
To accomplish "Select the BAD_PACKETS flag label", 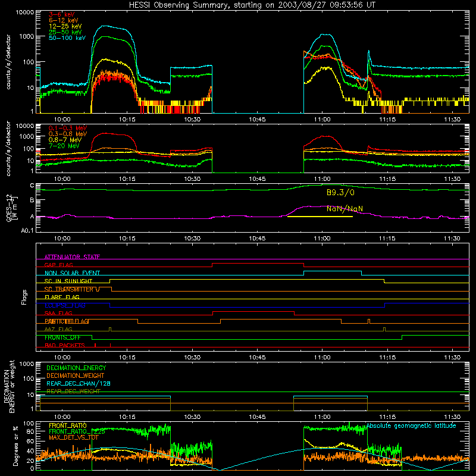I will click(x=65, y=345).
